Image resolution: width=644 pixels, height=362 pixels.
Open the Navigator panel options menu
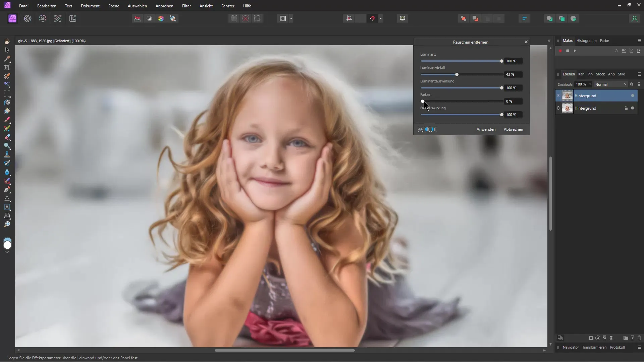(639, 348)
